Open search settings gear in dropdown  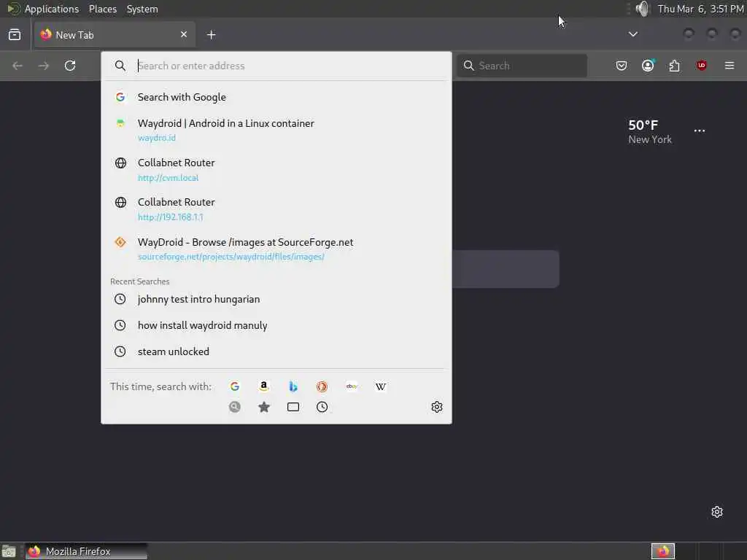click(437, 407)
